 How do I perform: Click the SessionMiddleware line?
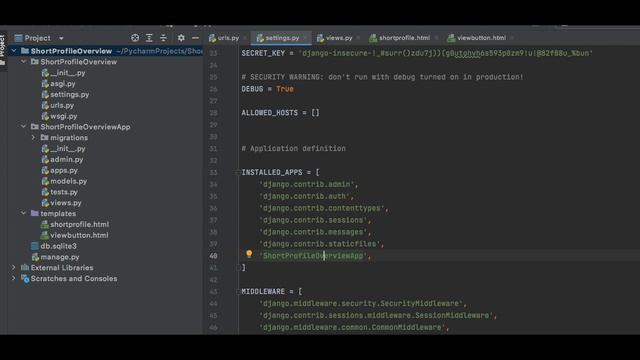click(378, 315)
